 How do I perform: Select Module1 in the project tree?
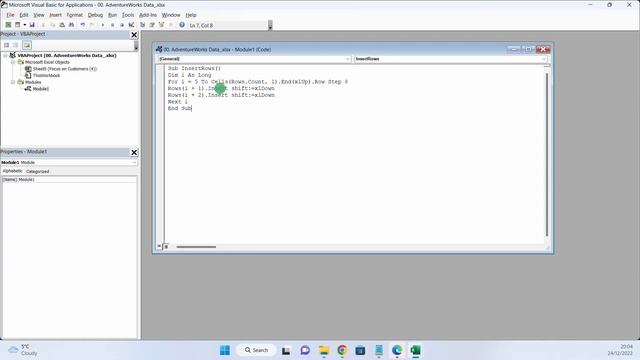(40, 89)
